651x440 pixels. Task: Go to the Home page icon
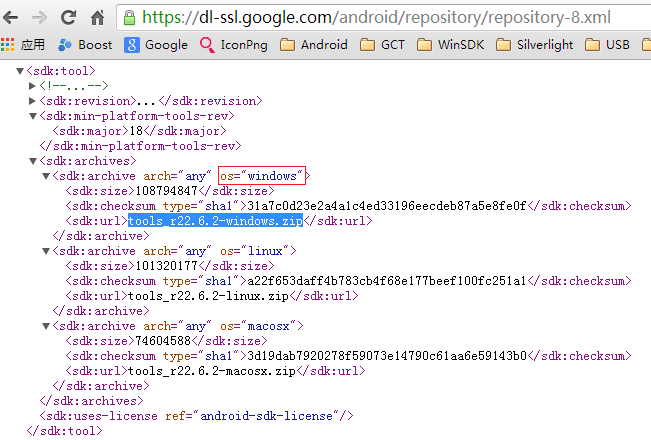click(98, 17)
